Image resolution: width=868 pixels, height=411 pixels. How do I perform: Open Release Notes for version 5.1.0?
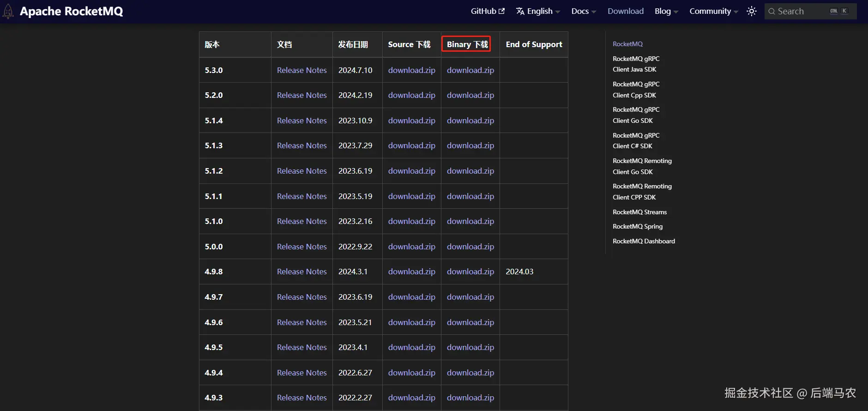click(301, 221)
